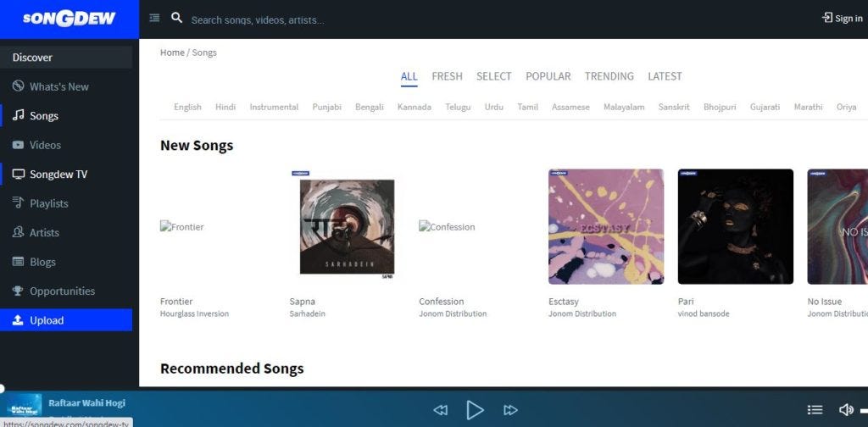Select the ALL tab

pos(409,76)
